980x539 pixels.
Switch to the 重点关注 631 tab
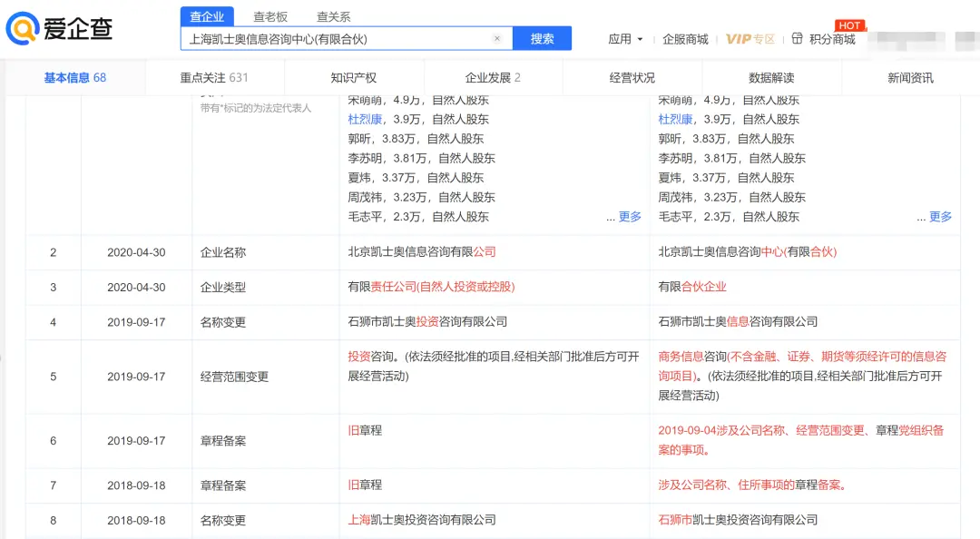[214, 77]
